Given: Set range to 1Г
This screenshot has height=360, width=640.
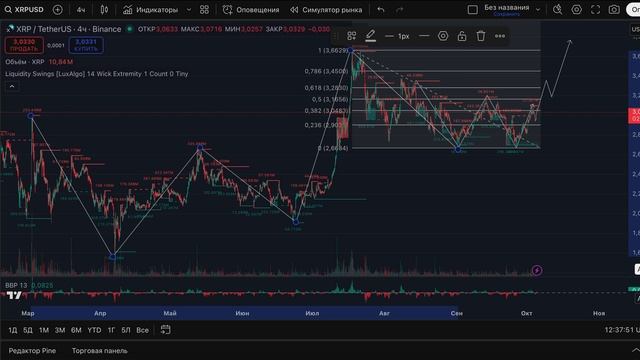Looking at the screenshot, I should tap(111, 330).
